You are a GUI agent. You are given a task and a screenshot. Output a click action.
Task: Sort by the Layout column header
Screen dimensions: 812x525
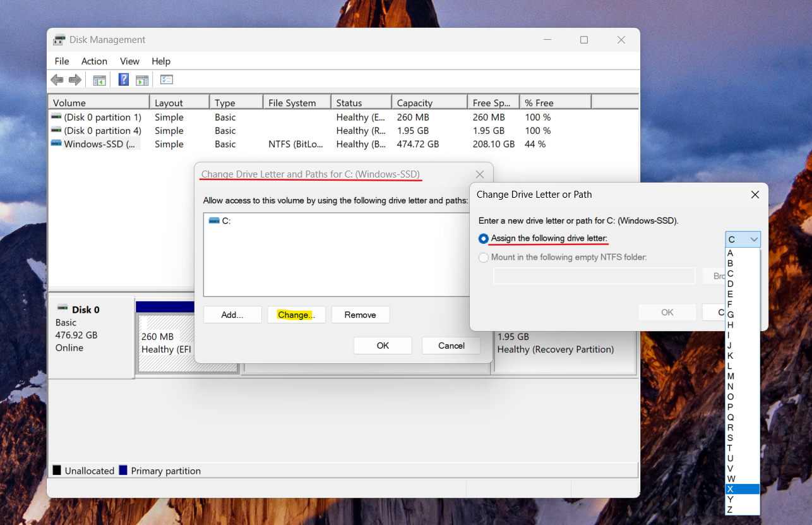tap(179, 102)
